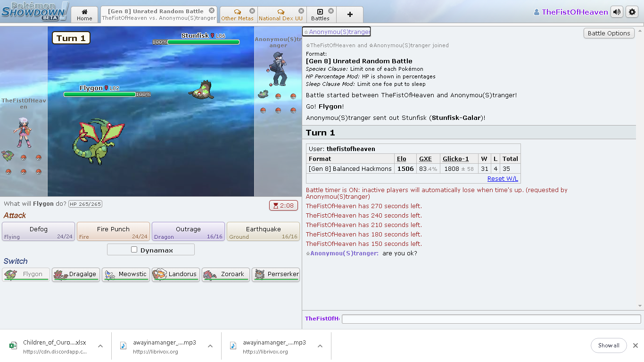This screenshot has width=644, height=362.
Task: Open the gear options icon
Action: tap(632, 12)
